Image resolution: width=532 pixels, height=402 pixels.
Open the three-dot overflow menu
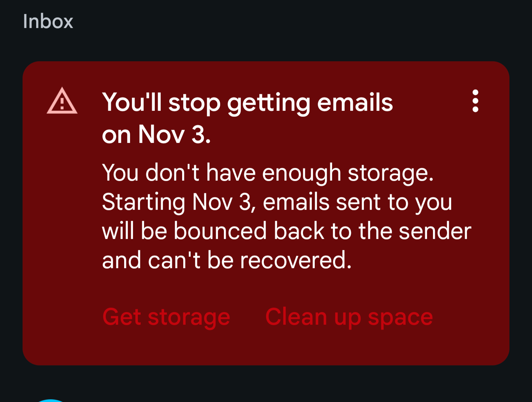pos(475,101)
